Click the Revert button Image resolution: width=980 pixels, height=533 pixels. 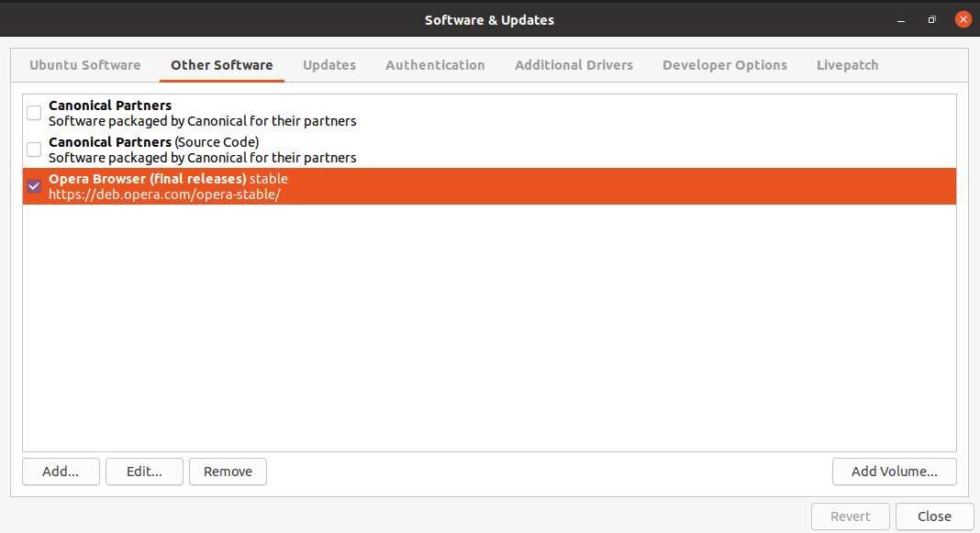(x=850, y=516)
